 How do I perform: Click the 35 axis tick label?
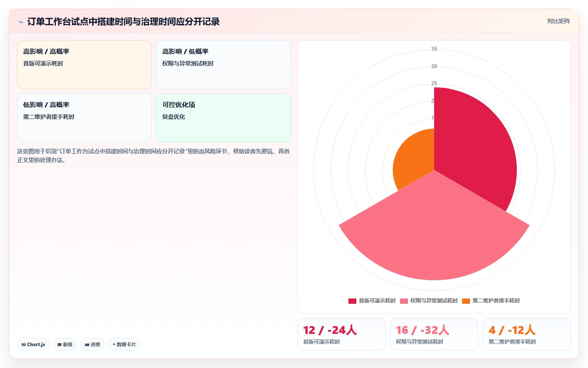point(434,49)
